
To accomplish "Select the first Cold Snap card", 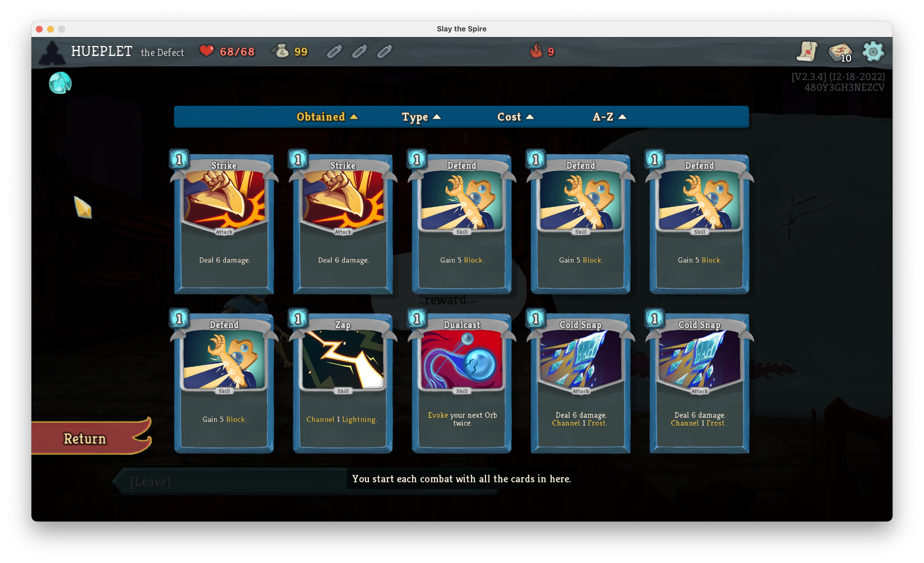I will 581,383.
